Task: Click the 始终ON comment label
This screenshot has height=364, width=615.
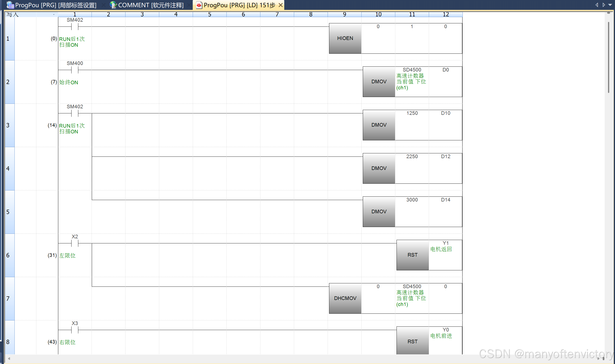Action: [68, 82]
